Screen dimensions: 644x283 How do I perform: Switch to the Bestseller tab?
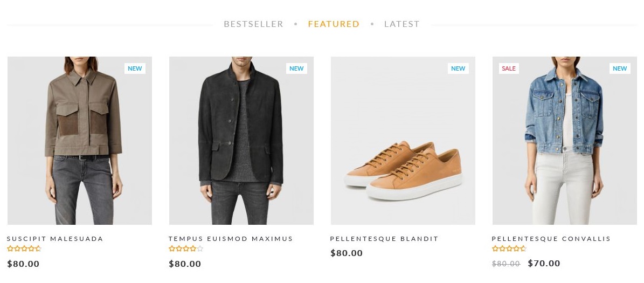click(253, 24)
